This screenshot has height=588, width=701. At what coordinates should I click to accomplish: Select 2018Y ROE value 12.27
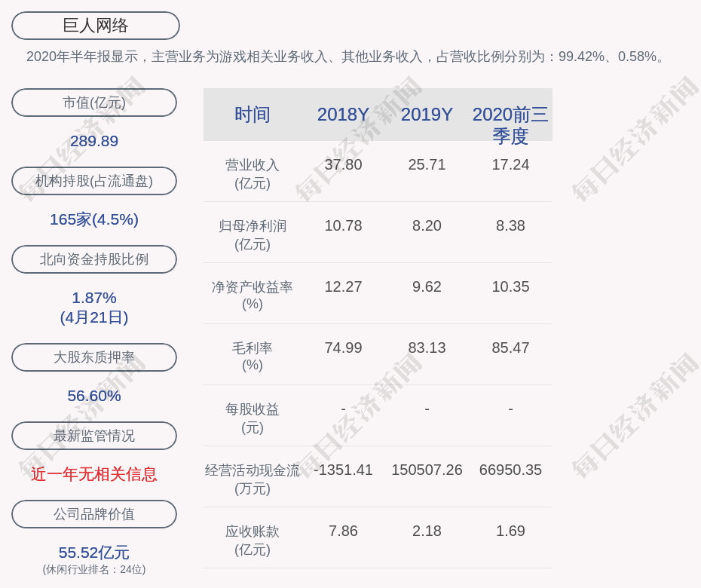pos(343,286)
